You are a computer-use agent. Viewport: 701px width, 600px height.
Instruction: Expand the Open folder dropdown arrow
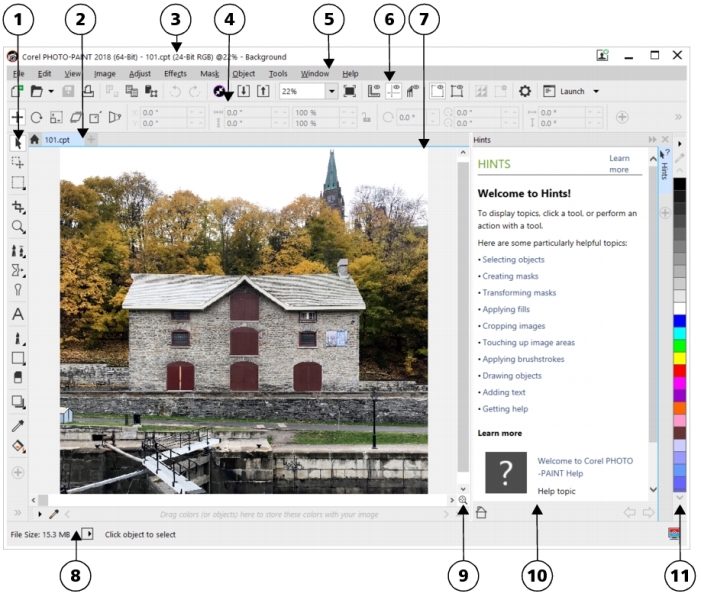pyautogui.click(x=49, y=91)
